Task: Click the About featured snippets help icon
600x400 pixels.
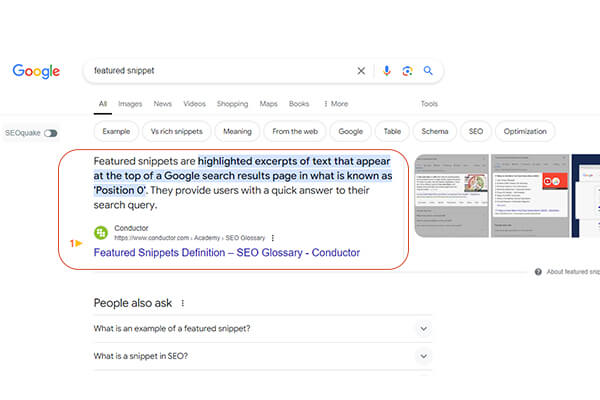Action: 538,272
